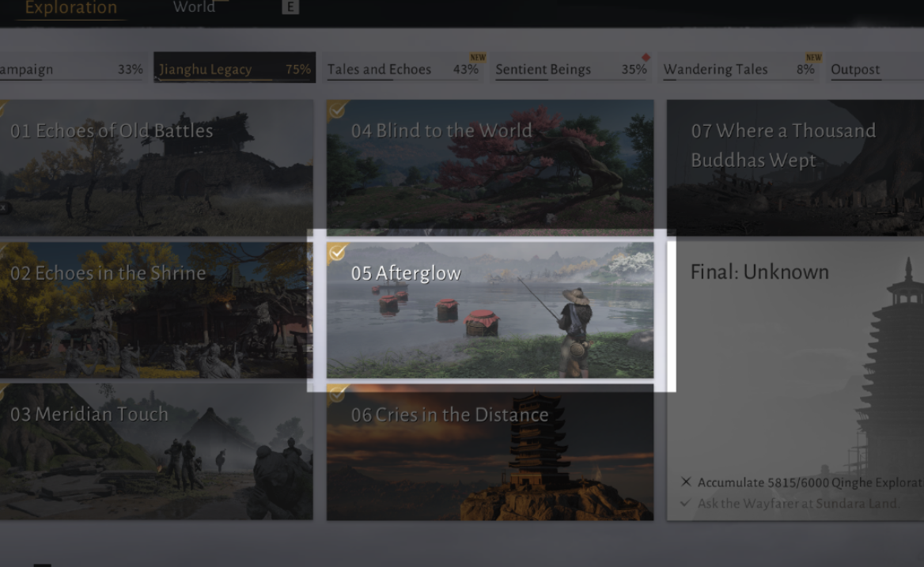Image resolution: width=924 pixels, height=567 pixels.
Task: Open 04 Blind to the World card
Action: pyautogui.click(x=490, y=168)
